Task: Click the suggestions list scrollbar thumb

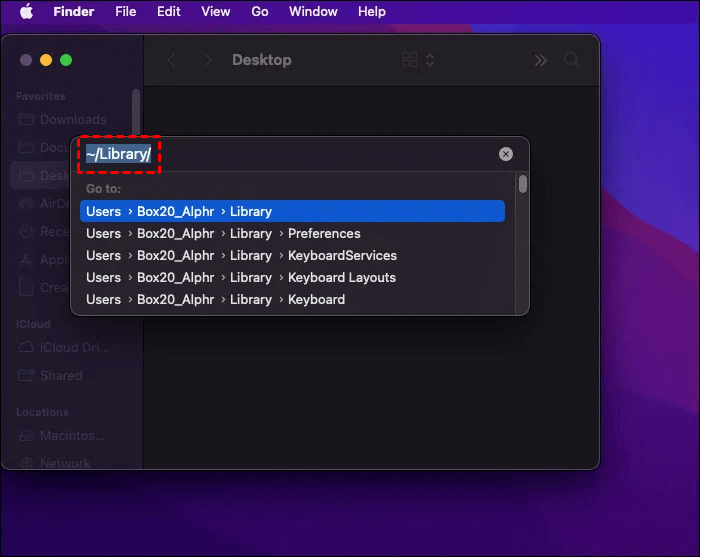Action: 523,184
